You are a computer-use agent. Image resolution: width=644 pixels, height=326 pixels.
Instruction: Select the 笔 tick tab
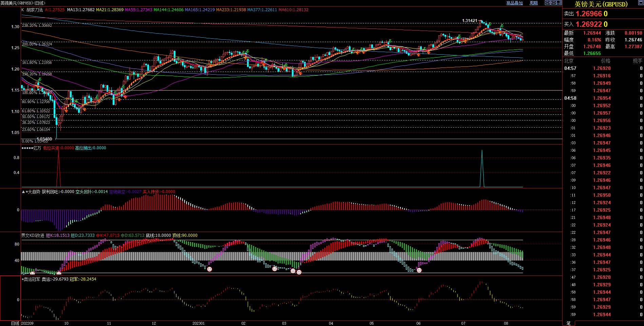point(569,323)
